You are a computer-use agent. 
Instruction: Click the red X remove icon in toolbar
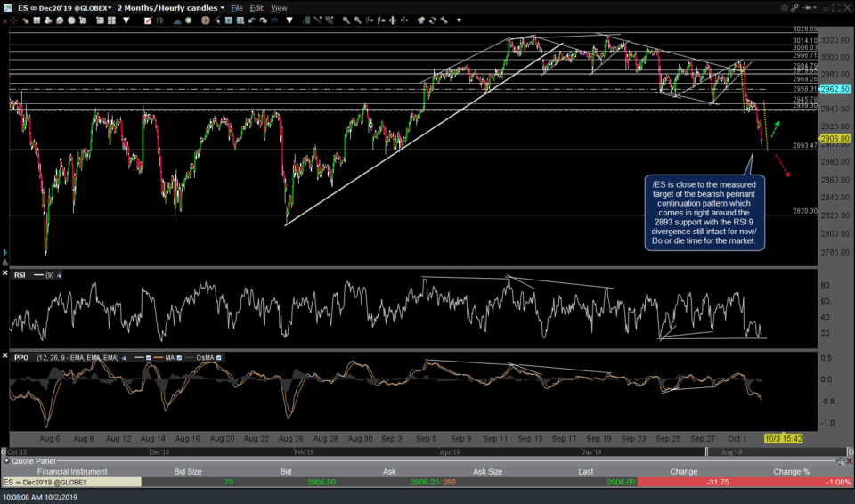[4, 20]
